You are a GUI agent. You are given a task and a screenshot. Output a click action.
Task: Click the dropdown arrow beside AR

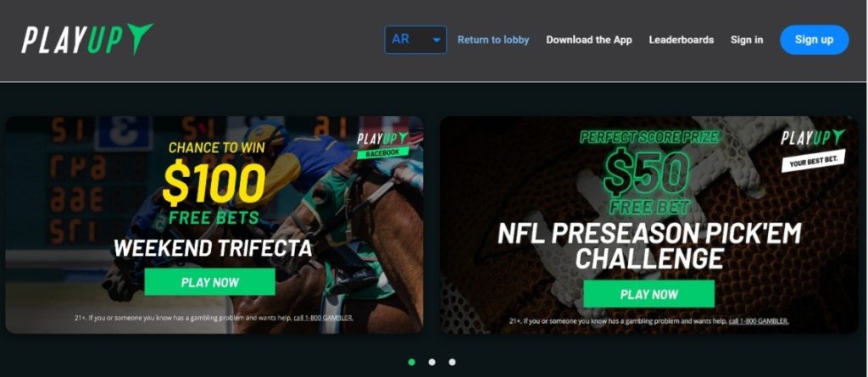pyautogui.click(x=437, y=41)
